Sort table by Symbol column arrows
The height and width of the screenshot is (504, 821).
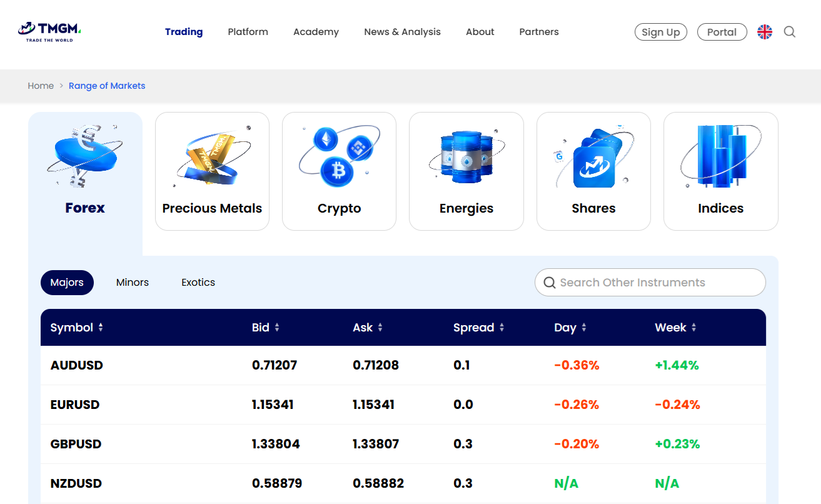[x=101, y=328]
